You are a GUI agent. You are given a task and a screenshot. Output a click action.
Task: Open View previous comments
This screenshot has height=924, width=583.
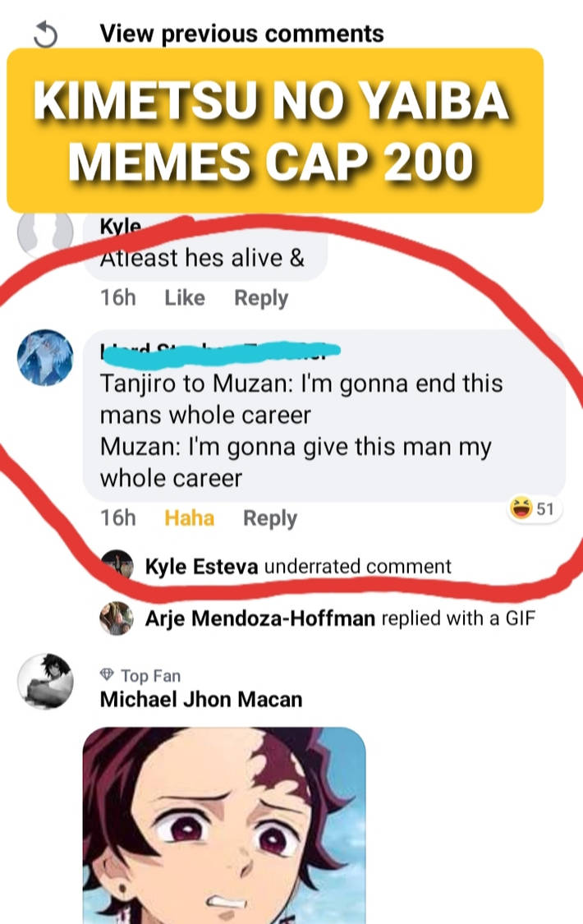[x=241, y=34]
